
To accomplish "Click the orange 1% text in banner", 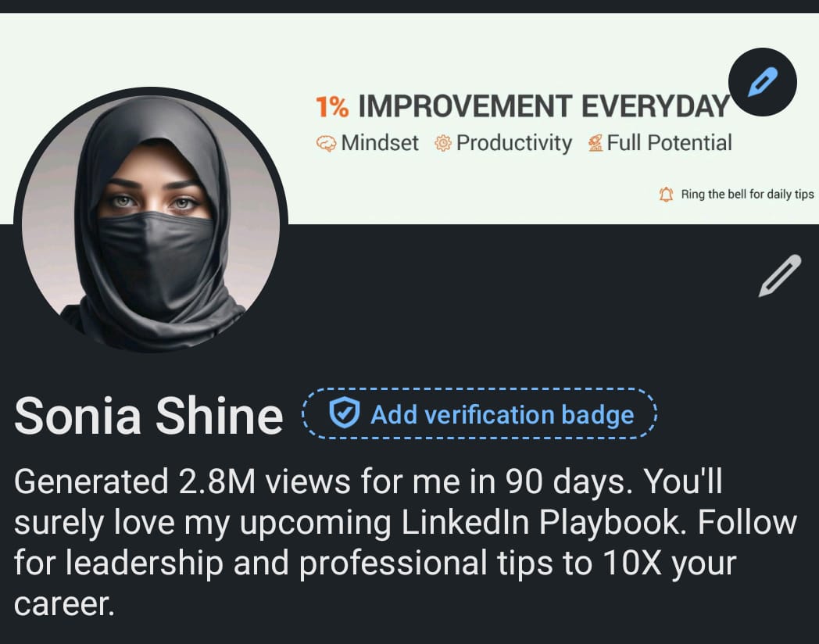I will [x=332, y=106].
